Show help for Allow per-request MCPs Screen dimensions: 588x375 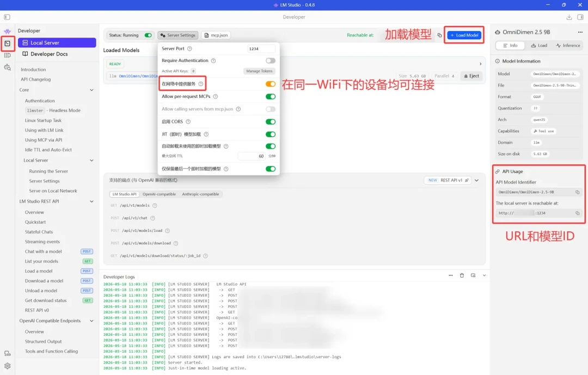pyautogui.click(x=216, y=96)
